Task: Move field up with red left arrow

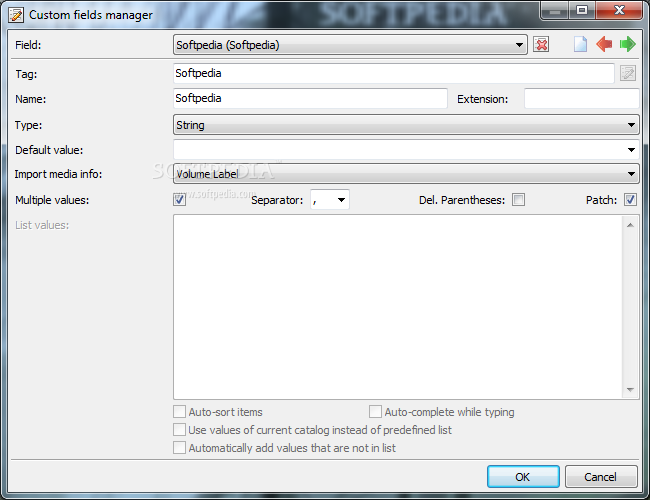Action: (604, 44)
